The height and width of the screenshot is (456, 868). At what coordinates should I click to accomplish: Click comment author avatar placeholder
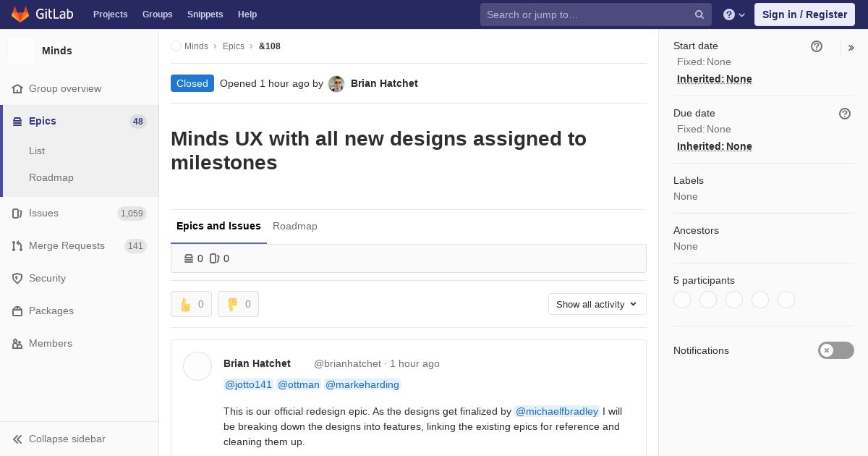point(197,367)
